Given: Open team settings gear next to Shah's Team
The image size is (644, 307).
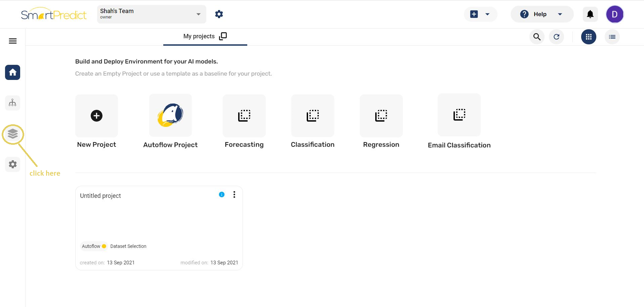Looking at the screenshot, I should point(219,14).
